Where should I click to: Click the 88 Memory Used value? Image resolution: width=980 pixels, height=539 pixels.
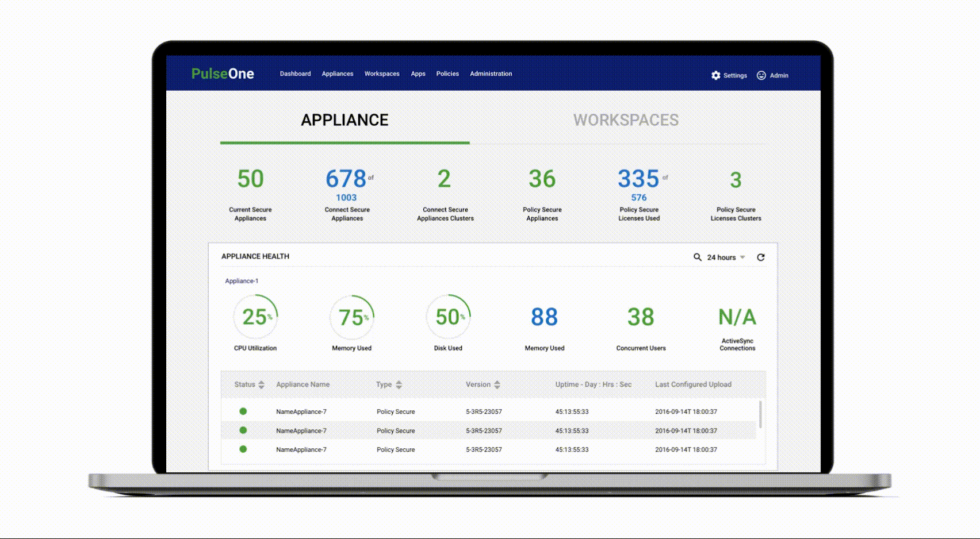coord(544,317)
